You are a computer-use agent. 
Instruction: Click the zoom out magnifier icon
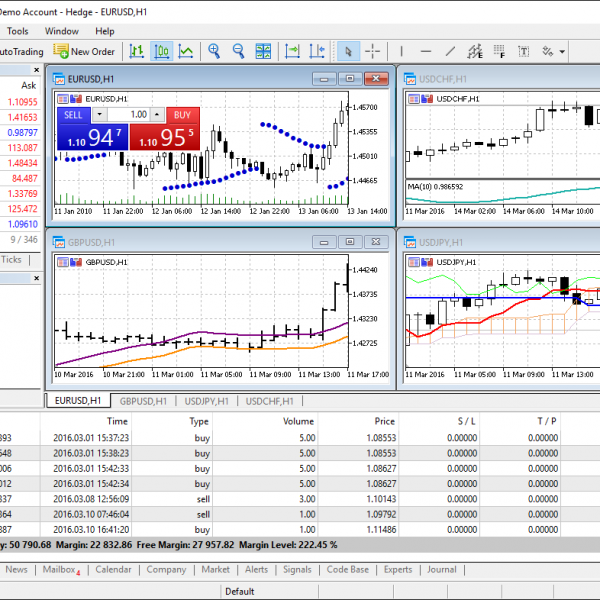pos(238,51)
